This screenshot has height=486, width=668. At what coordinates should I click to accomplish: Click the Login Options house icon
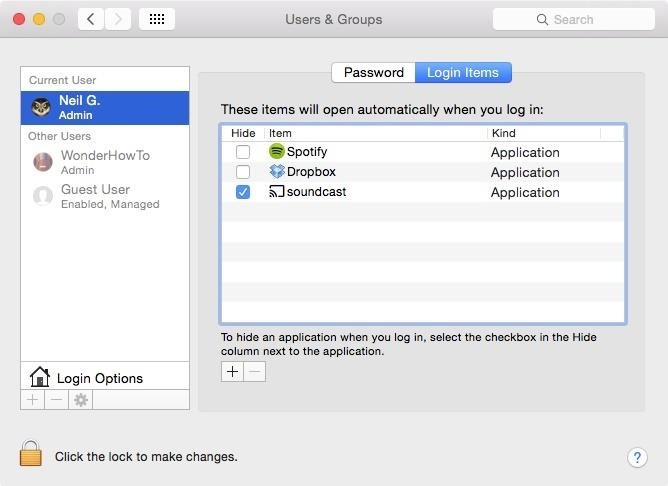pyautogui.click(x=40, y=377)
